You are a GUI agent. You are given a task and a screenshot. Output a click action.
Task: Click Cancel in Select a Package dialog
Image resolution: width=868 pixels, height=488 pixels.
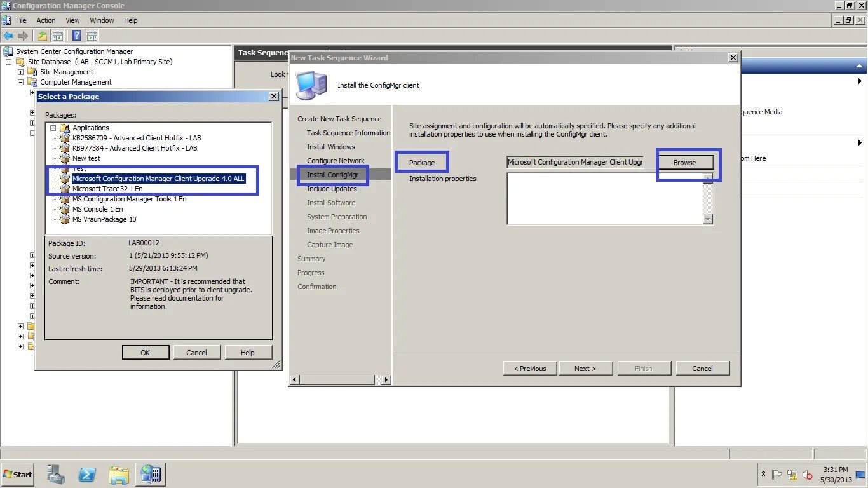click(x=196, y=353)
